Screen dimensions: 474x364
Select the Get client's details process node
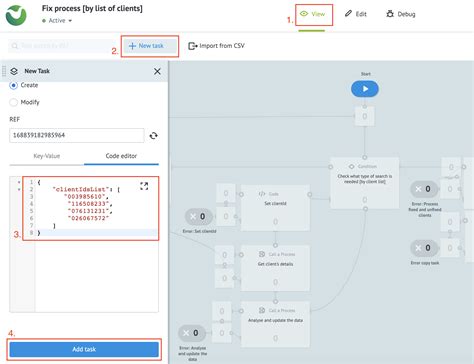point(275,268)
